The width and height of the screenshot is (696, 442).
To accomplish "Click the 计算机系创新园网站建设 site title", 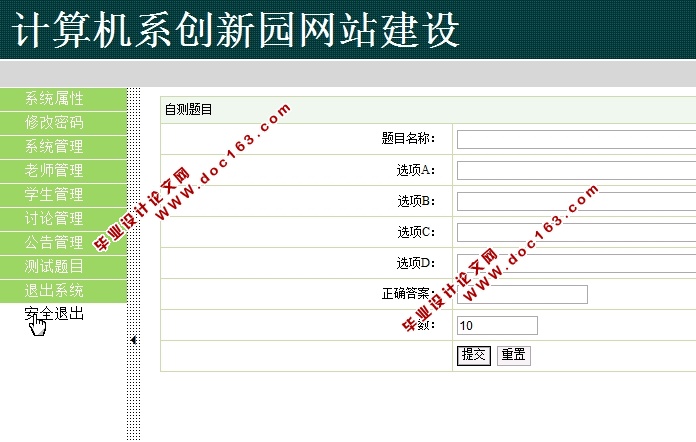I will coord(236,30).
